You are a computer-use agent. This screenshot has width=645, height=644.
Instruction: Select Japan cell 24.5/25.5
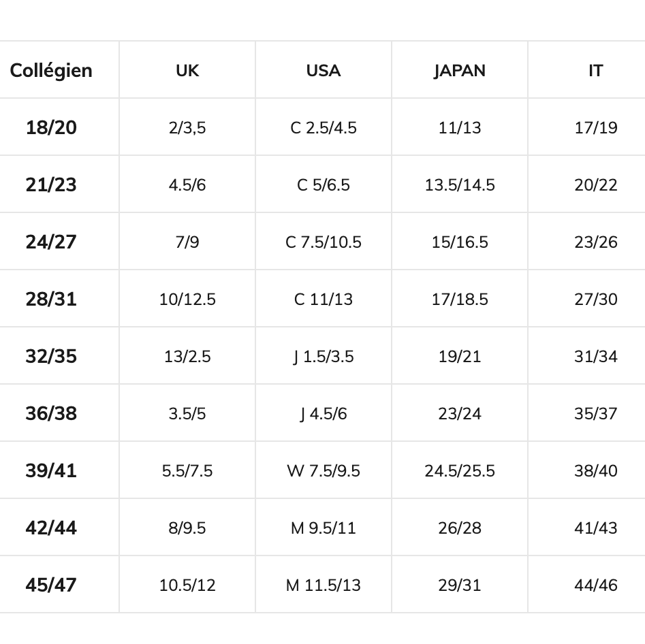coord(460,471)
